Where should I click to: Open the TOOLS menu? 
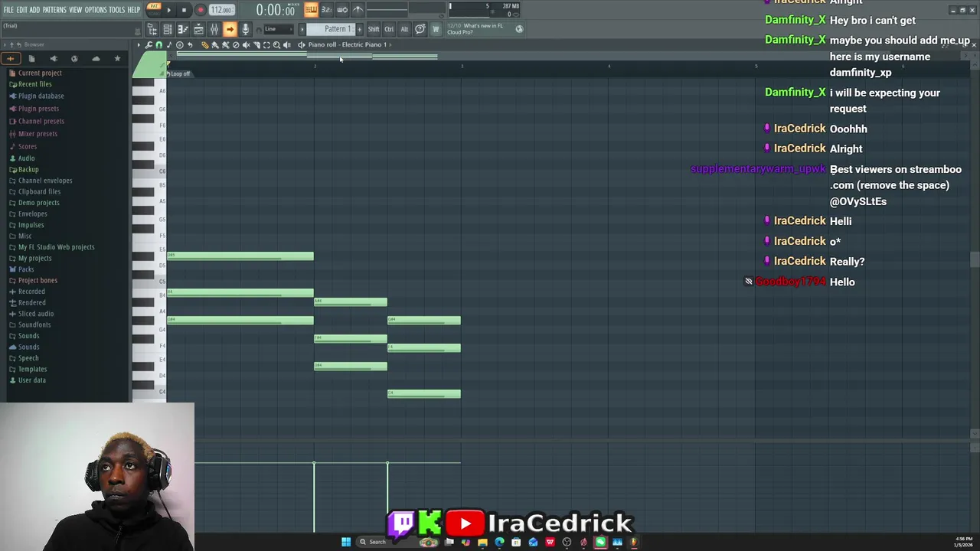(x=116, y=10)
